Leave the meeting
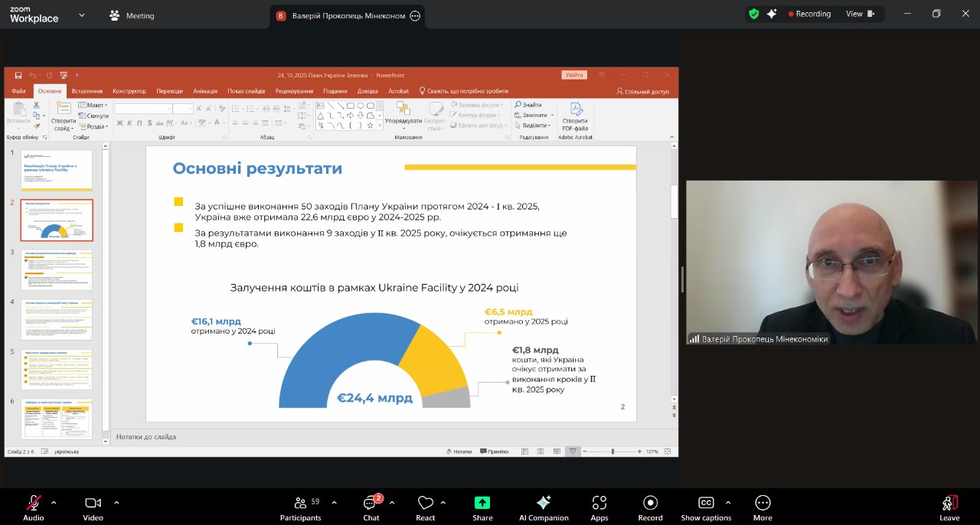980x525 pixels. click(949, 507)
